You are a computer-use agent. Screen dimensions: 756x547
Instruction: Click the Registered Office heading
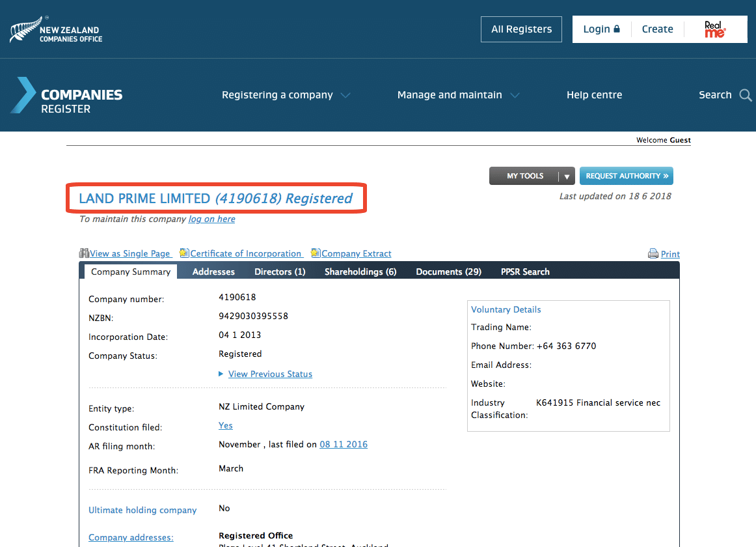[x=256, y=535]
